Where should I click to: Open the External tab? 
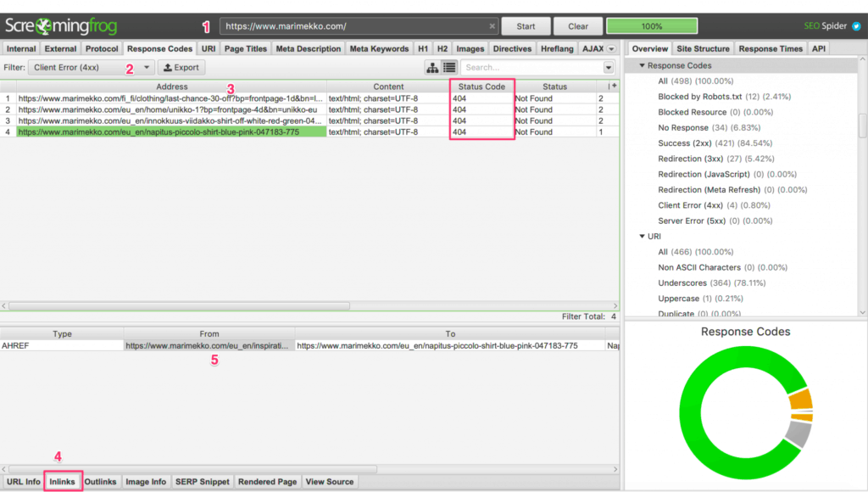60,48
